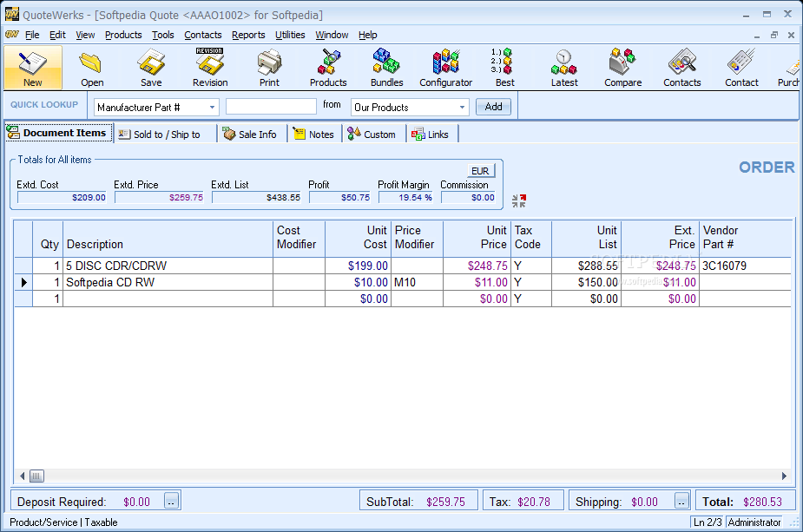Click the Shipping ellipsis button

681,501
